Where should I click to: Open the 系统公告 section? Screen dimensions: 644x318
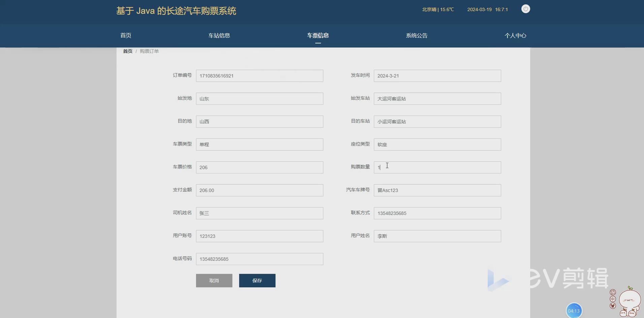[x=417, y=35]
